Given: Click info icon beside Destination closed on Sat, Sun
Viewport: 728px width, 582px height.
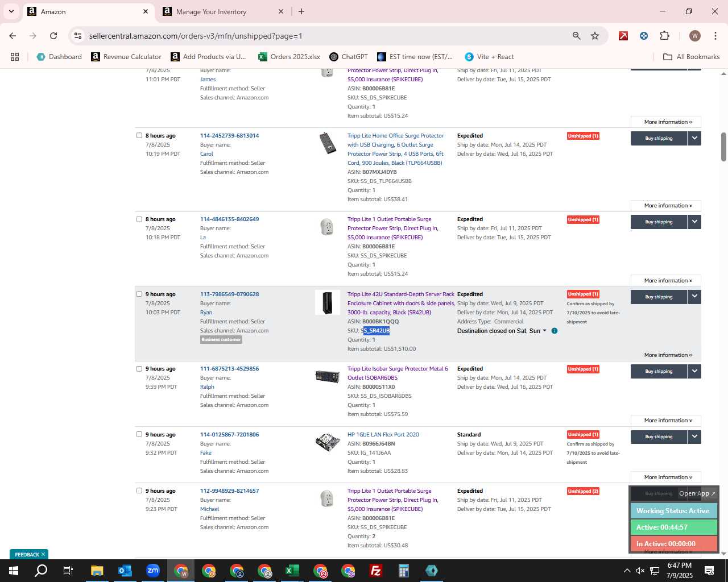Looking at the screenshot, I should [555, 331].
